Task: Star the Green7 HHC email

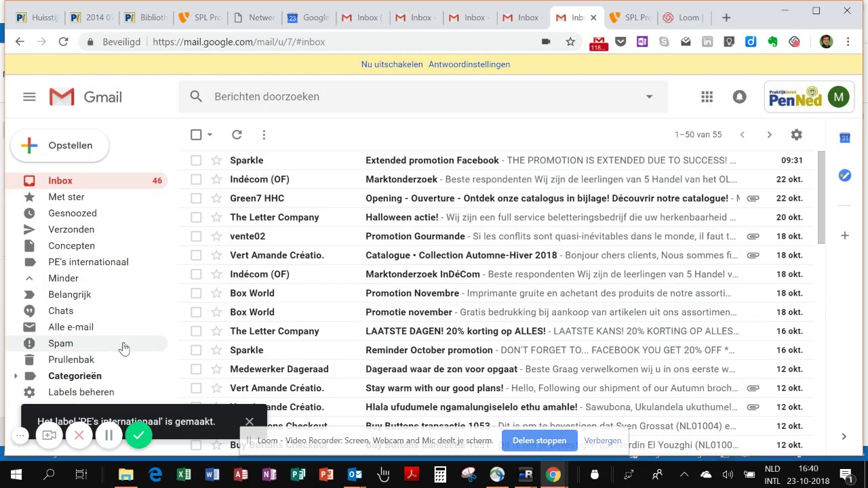Action: coord(216,198)
